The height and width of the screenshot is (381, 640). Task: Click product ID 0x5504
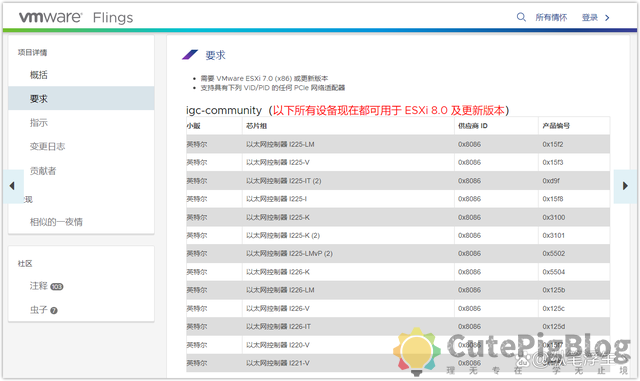[x=553, y=272]
